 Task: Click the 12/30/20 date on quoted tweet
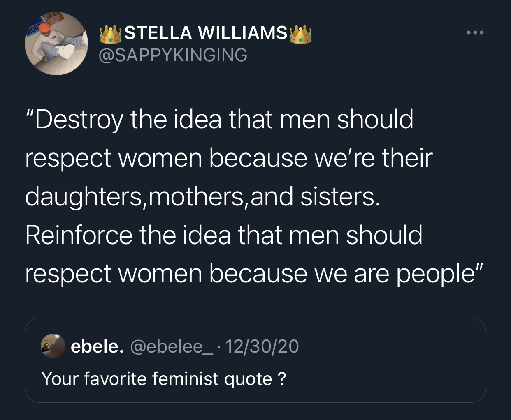(x=262, y=346)
